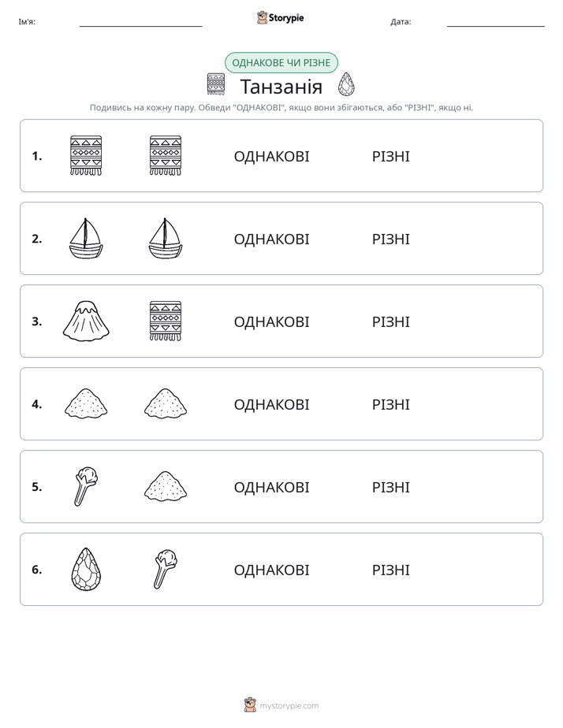Image resolution: width=563 pixels, height=728 pixels.
Task: Click the gemstone icon right of the Танзанія title
Action: pyautogui.click(x=346, y=84)
